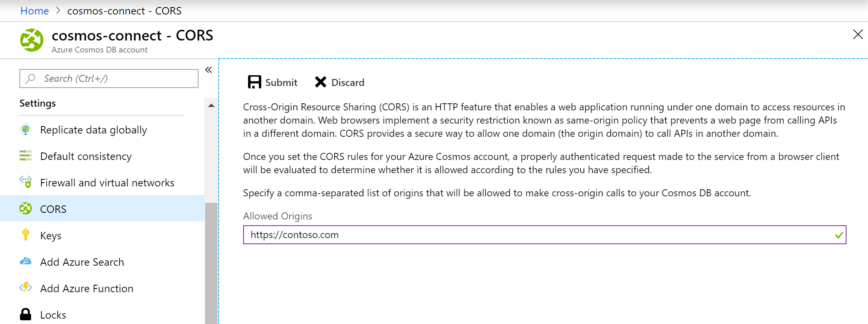The height and width of the screenshot is (324, 868).
Task: Click the Default consistency icon
Action: [x=26, y=156]
